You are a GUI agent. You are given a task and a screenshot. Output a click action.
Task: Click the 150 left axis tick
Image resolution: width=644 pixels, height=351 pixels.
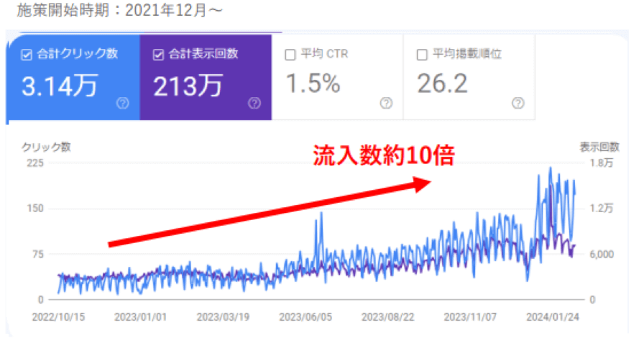point(35,209)
